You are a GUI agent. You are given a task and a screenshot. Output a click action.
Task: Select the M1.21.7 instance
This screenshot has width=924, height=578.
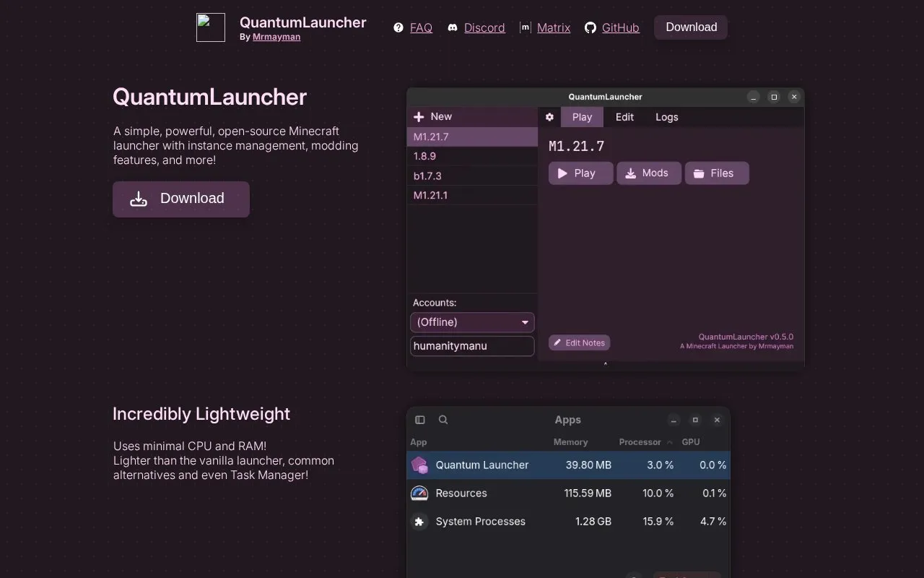pyautogui.click(x=473, y=137)
